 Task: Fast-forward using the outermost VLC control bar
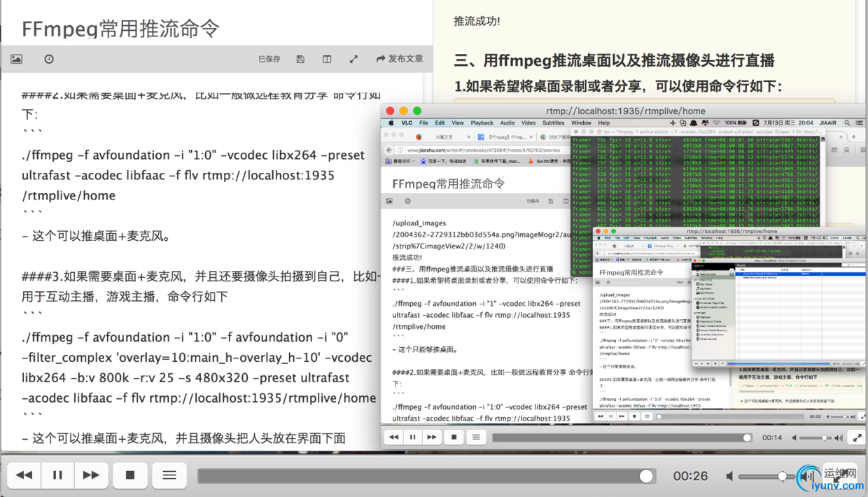(91, 475)
